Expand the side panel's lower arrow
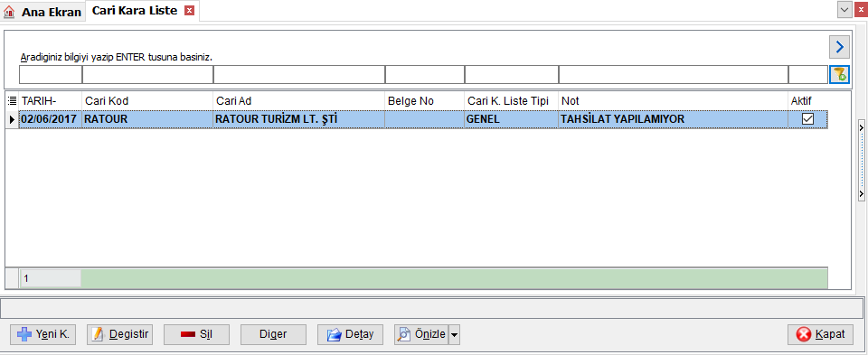Image resolution: width=868 pixels, height=355 pixels. pos(862,193)
